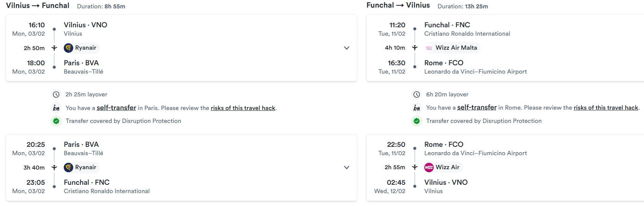Screen dimensions: 644x206
Task: Click the airplane icon beside 2h 50m
Action: point(54,48)
